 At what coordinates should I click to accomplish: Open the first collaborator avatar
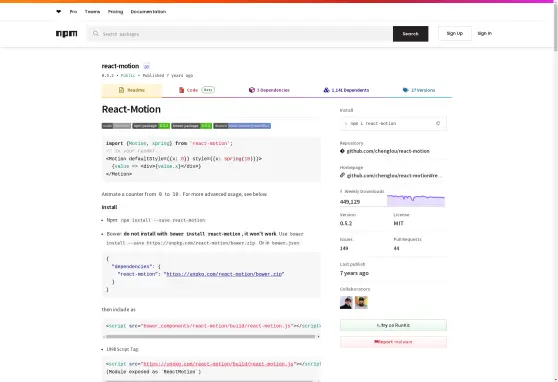(346, 302)
